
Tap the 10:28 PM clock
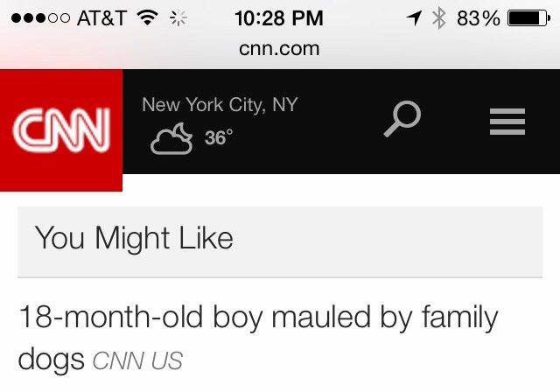coord(279,18)
